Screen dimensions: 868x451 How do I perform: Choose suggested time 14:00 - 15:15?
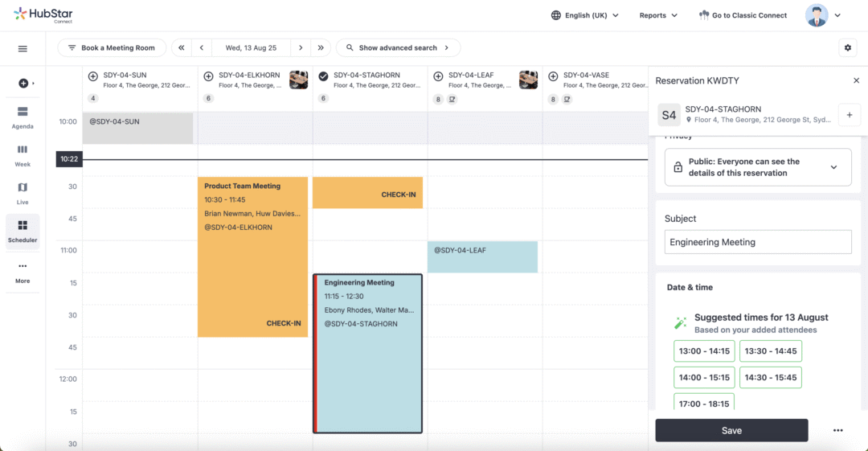704,377
